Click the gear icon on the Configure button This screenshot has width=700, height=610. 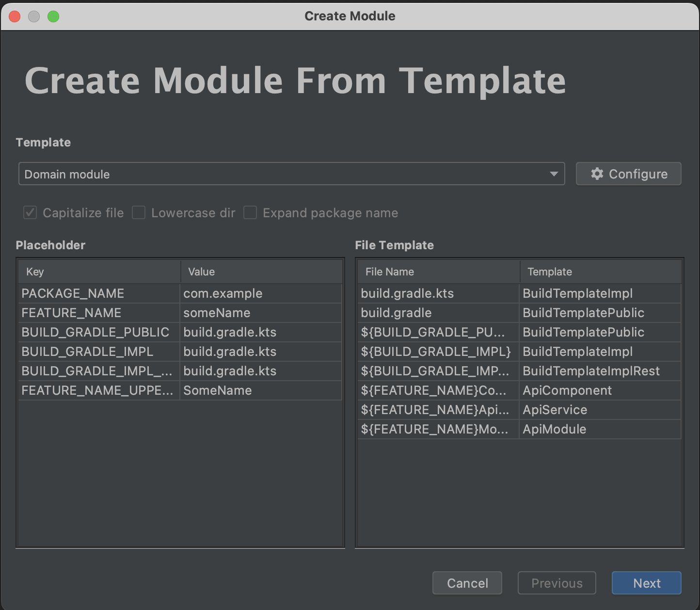(x=597, y=174)
